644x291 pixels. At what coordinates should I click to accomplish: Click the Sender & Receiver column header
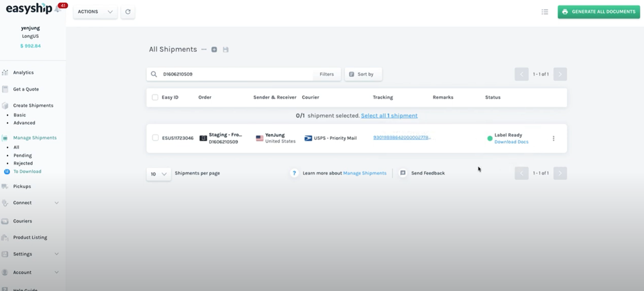(x=275, y=98)
